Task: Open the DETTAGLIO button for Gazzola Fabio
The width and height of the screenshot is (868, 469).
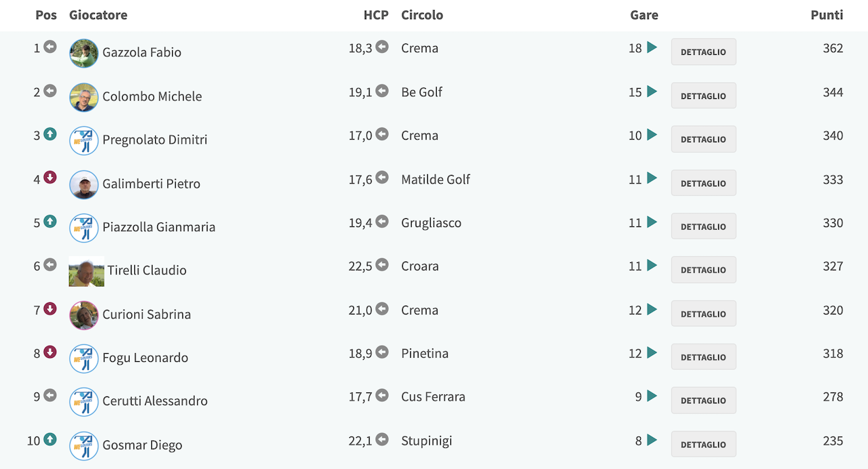Action: click(704, 52)
